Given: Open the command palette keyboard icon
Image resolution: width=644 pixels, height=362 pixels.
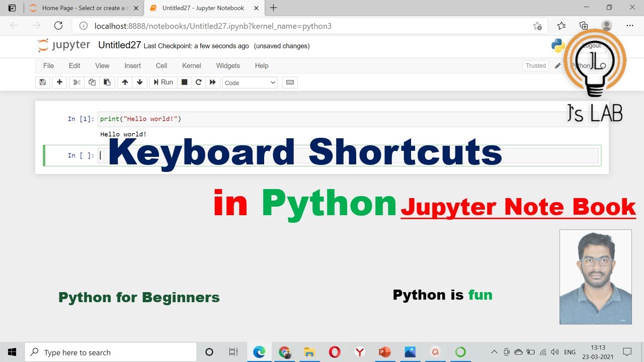Looking at the screenshot, I should click(x=290, y=82).
